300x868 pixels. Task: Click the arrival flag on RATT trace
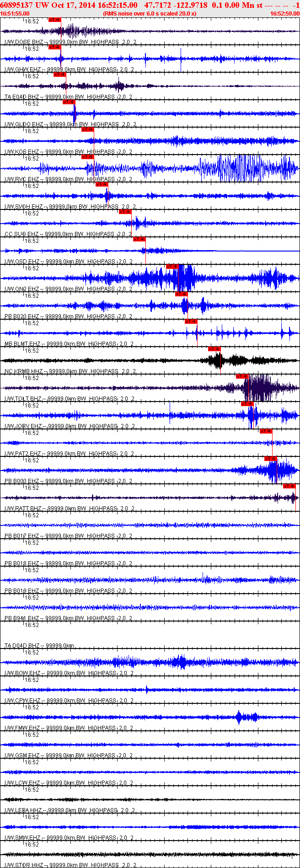click(x=289, y=486)
